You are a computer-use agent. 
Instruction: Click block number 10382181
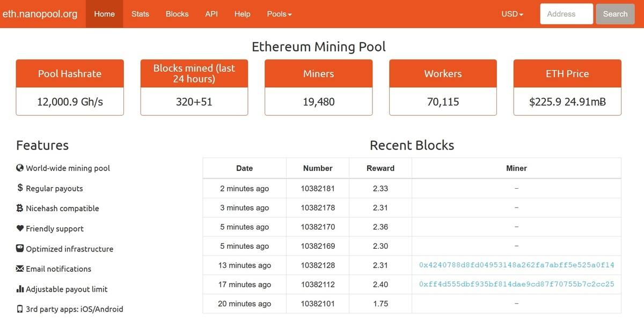318,189
